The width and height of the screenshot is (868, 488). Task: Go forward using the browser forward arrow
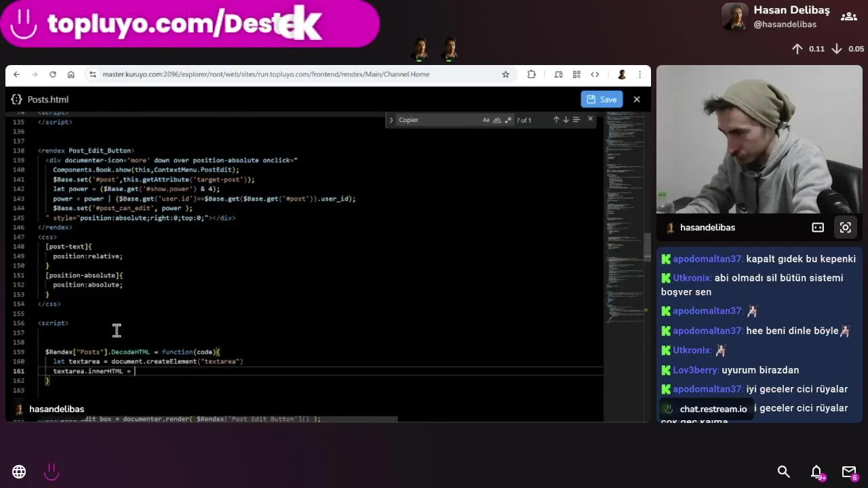click(35, 75)
